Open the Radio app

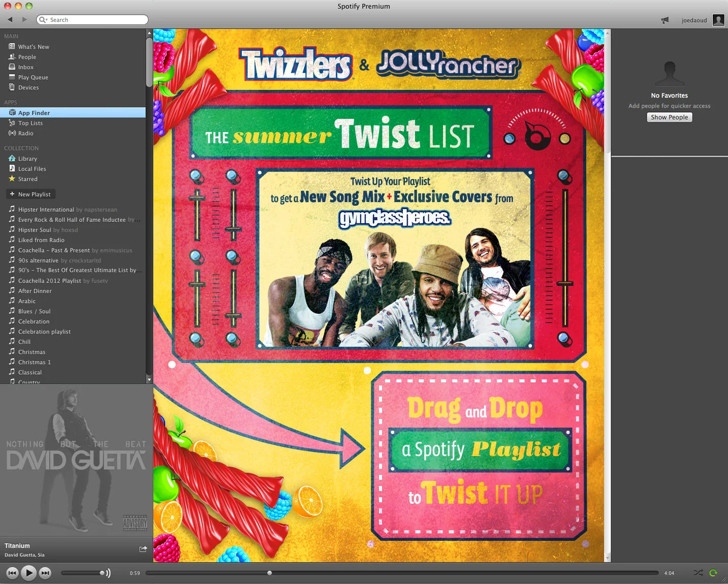tap(25, 133)
